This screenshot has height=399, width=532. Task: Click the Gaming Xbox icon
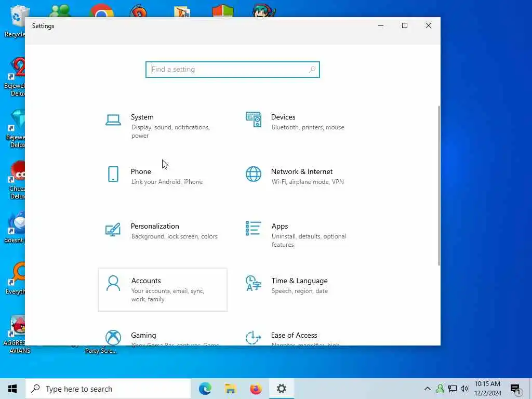tap(113, 338)
